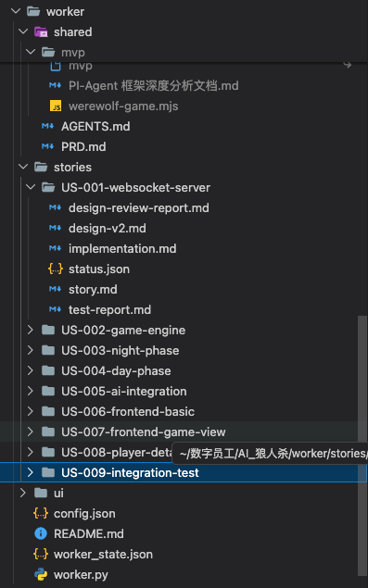Click the folder icon of US-002-game-engine

tap(48, 330)
